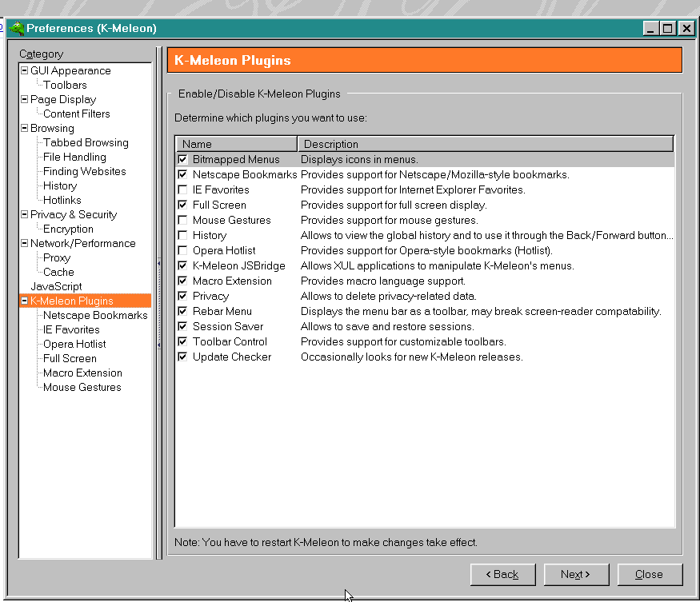Enable the Opera Hotlist plugin checkbox
This screenshot has width=700, height=602.
(183, 251)
